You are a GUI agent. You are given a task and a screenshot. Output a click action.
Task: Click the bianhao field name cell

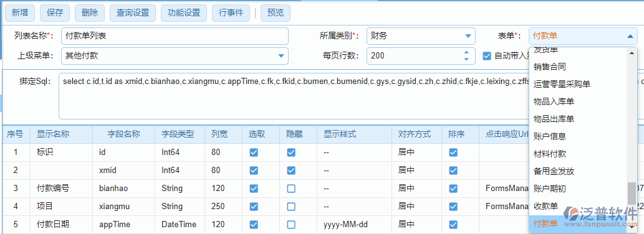(x=124, y=189)
